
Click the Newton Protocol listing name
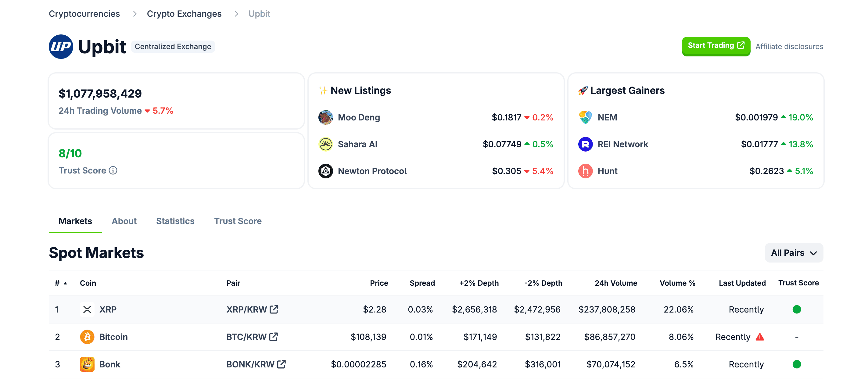point(372,171)
